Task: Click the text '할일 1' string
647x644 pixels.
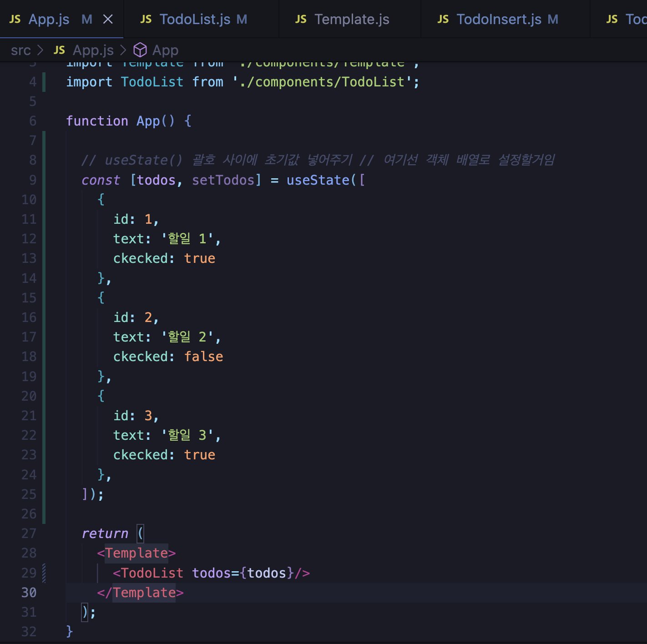Action: click(x=187, y=239)
